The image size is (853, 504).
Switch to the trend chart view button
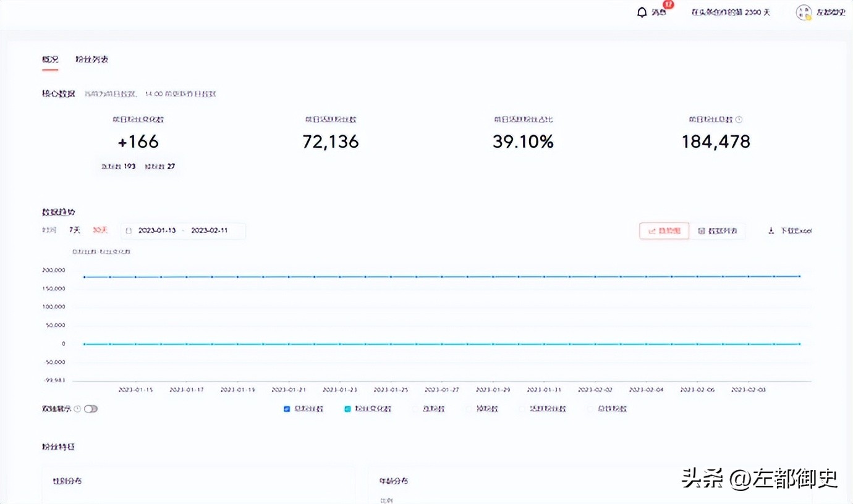(664, 231)
